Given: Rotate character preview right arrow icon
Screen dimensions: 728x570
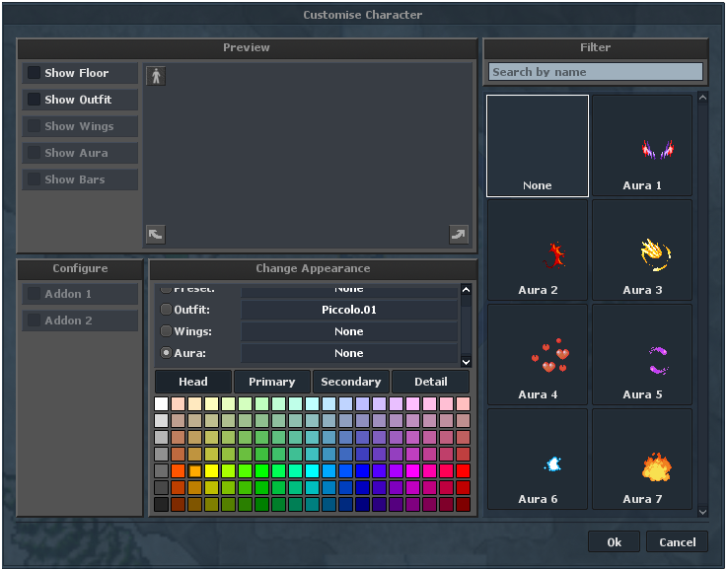Looking at the screenshot, I should [x=459, y=235].
